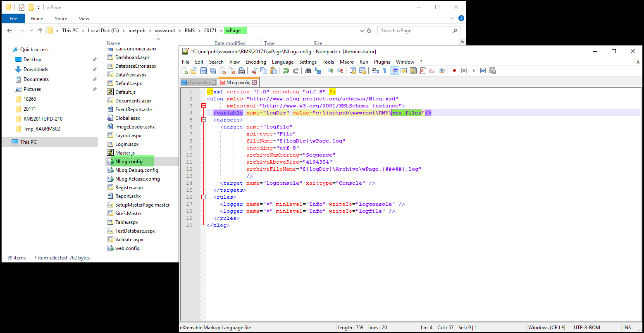Open the Function List toolbar icon
644x333 pixels.
tap(422, 71)
